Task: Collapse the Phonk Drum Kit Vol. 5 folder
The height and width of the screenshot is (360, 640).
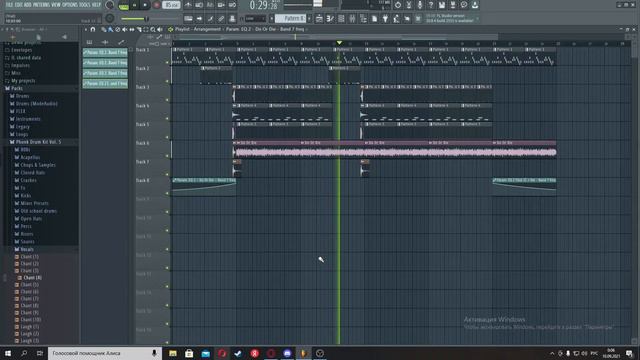Action: (38, 142)
